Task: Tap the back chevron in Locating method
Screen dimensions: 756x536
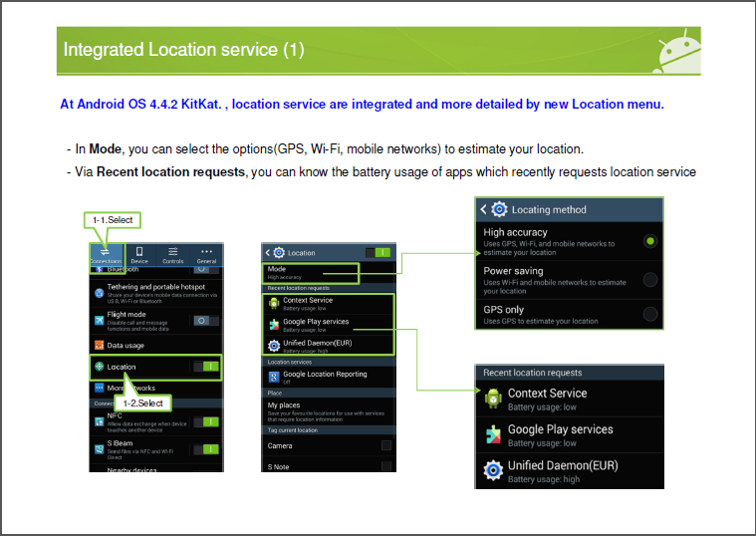Action: [484, 210]
